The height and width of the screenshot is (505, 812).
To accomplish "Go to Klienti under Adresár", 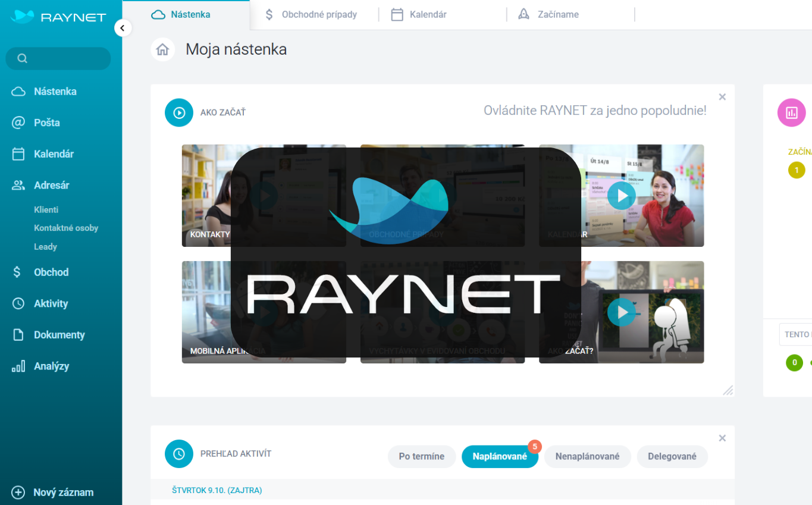I will click(x=46, y=210).
